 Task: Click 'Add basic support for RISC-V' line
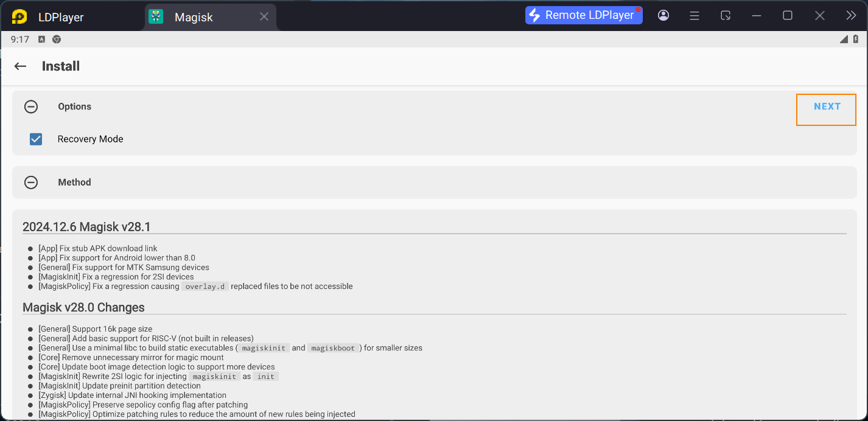pyautogui.click(x=146, y=338)
